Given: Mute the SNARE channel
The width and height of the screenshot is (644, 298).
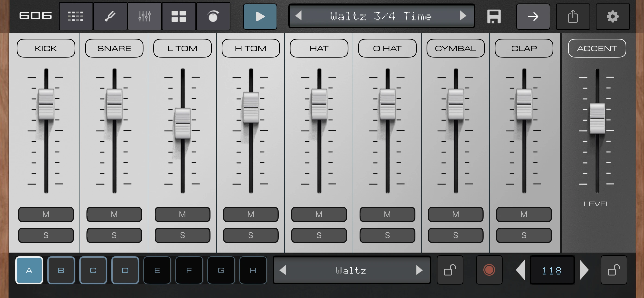Looking at the screenshot, I should point(114,214).
